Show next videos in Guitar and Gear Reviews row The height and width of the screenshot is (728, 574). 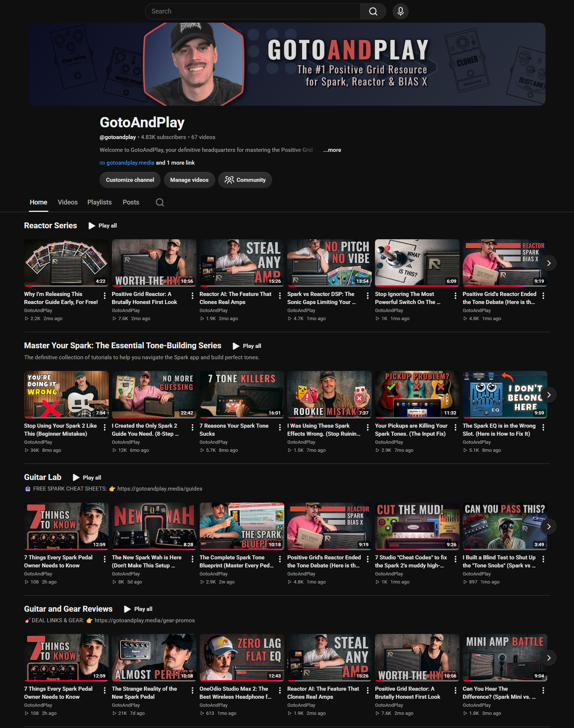point(549,658)
